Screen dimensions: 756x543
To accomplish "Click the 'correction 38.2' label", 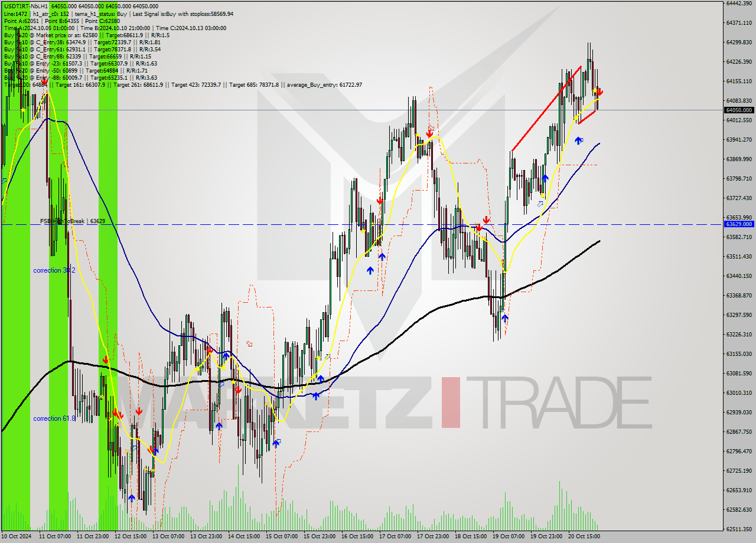I will point(54,270).
